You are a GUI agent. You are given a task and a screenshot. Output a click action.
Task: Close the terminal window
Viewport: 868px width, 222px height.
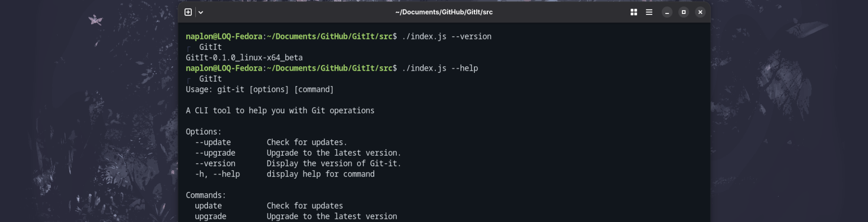click(x=700, y=12)
